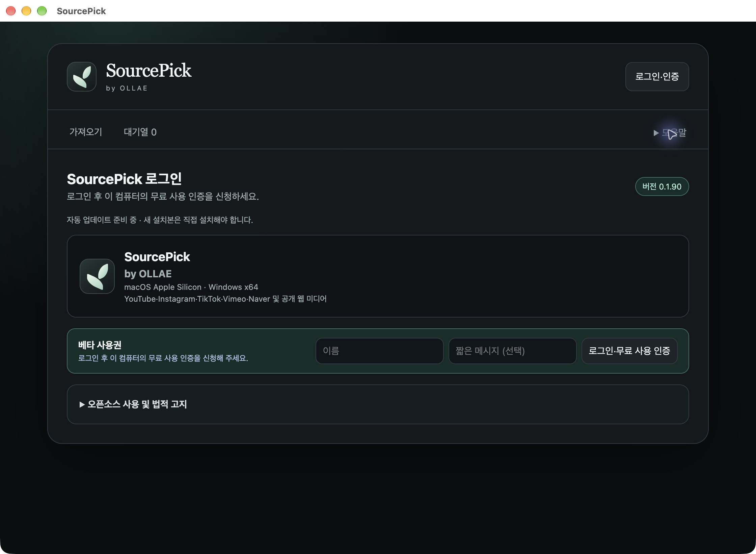Screen dimensions: 756x554
Task: Expand the 도움말 disclosure
Action: click(670, 133)
